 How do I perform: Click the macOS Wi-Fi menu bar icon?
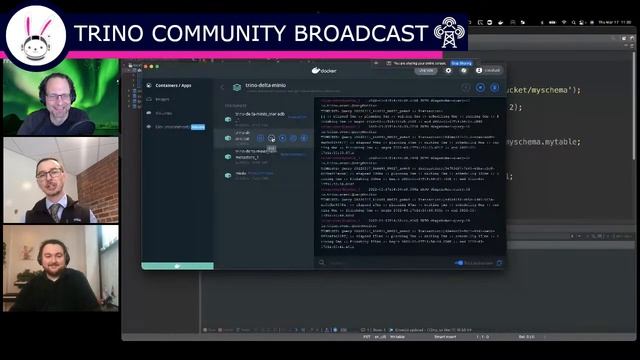tap(564, 22)
